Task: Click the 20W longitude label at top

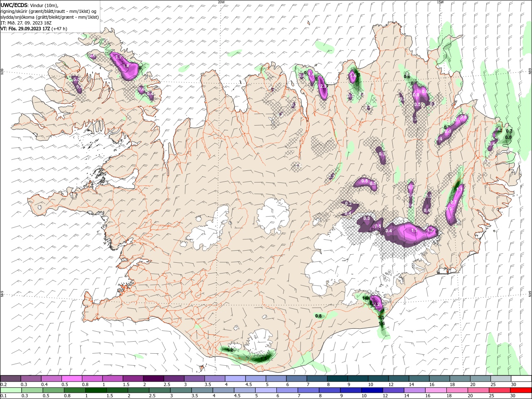Action: pyautogui.click(x=221, y=2)
